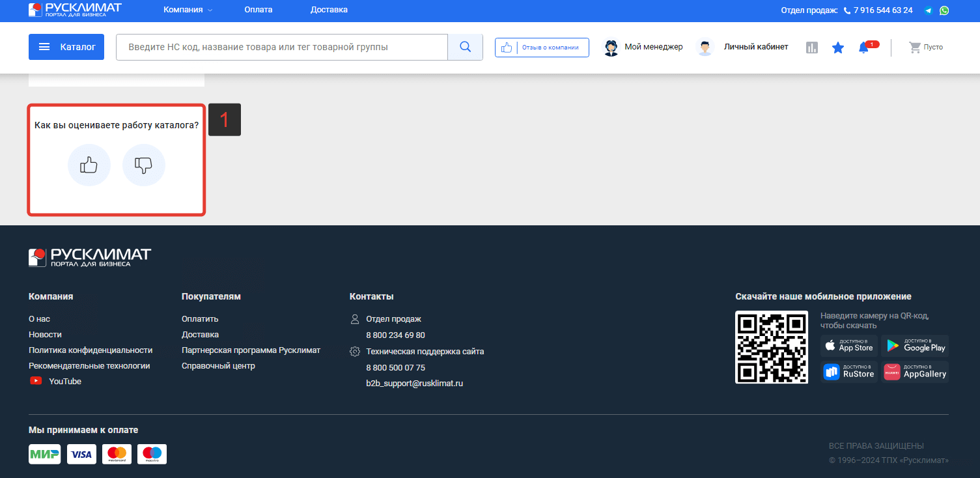Open the Доставка footer link
The width and height of the screenshot is (980, 478).
click(x=200, y=335)
